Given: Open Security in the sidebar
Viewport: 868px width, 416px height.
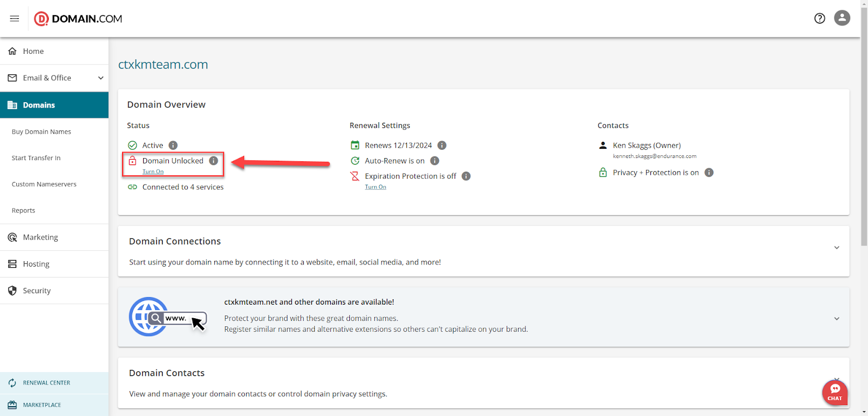Looking at the screenshot, I should coord(54,291).
